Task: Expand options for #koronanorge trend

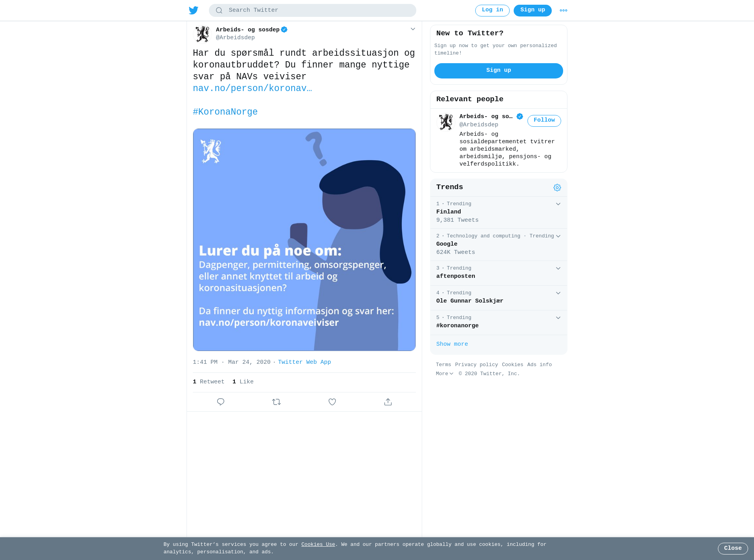Action: point(558,318)
